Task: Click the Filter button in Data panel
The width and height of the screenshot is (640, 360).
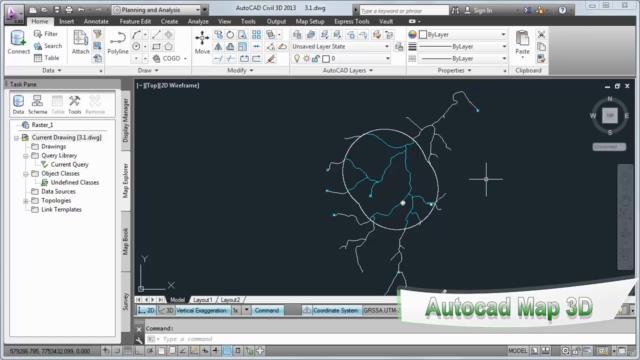Action: coord(46,34)
